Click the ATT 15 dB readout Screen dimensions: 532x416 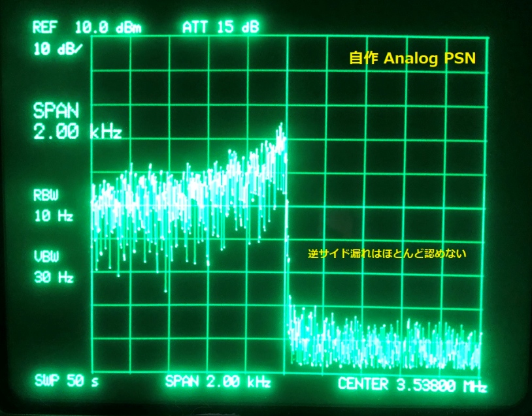pos(221,27)
